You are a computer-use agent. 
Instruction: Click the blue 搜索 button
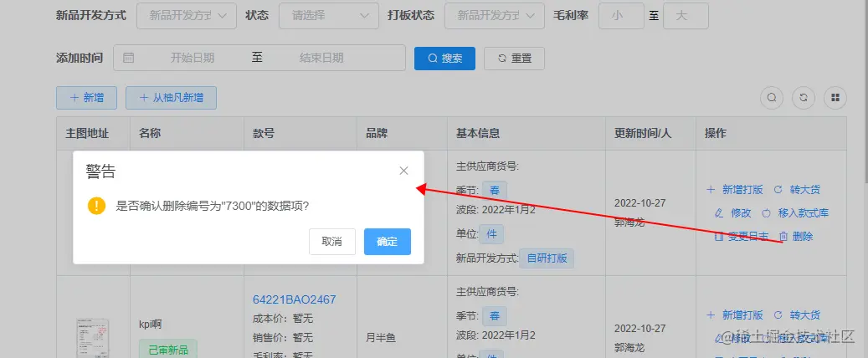[x=444, y=58]
